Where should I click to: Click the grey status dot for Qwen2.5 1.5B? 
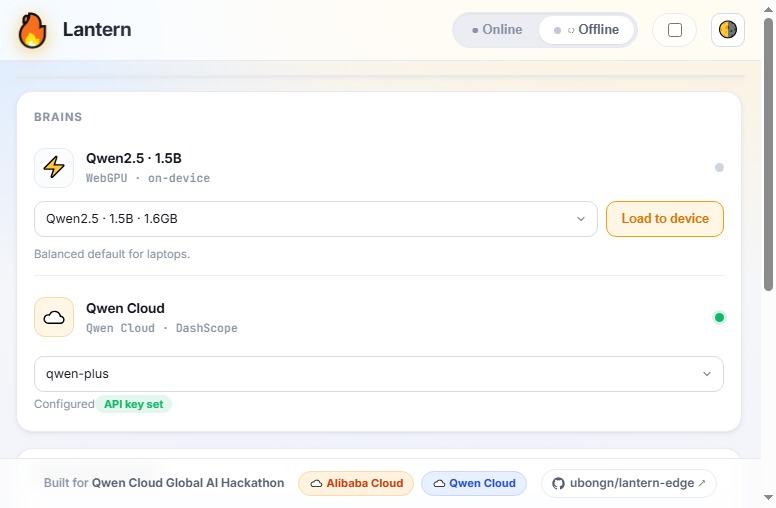pyautogui.click(x=719, y=167)
